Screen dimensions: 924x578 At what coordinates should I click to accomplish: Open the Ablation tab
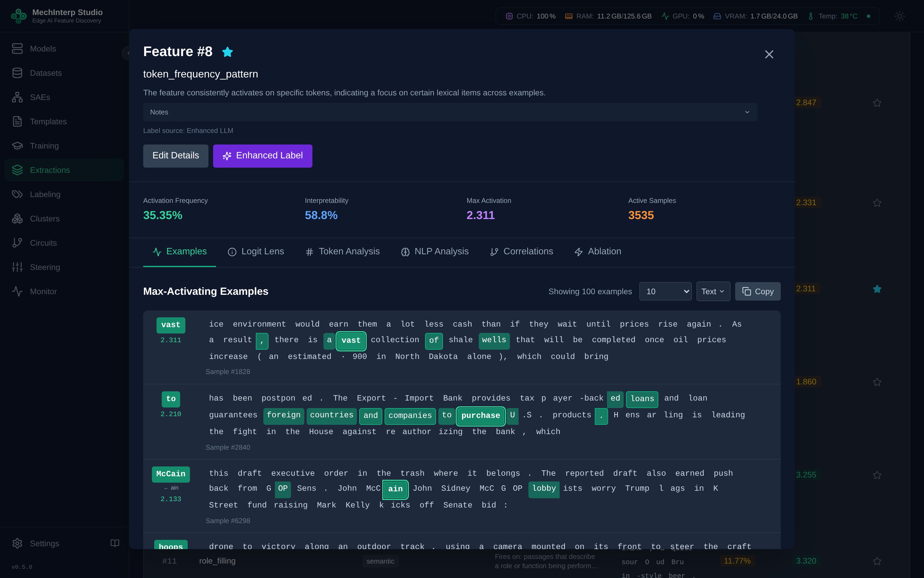[597, 251]
